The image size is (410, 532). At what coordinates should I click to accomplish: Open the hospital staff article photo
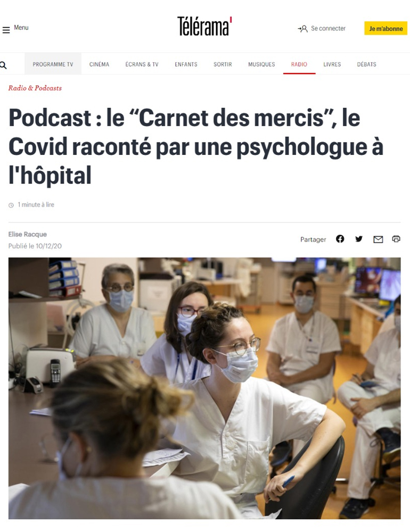(x=204, y=388)
